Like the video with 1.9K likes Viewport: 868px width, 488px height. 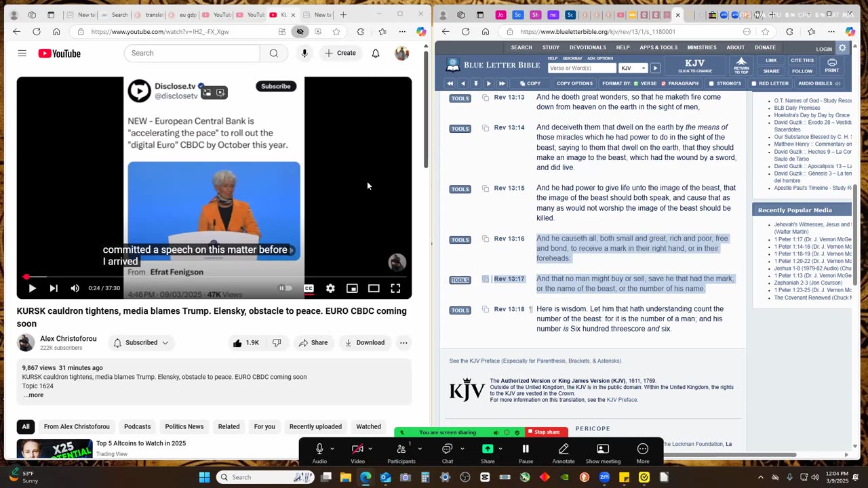pos(246,342)
